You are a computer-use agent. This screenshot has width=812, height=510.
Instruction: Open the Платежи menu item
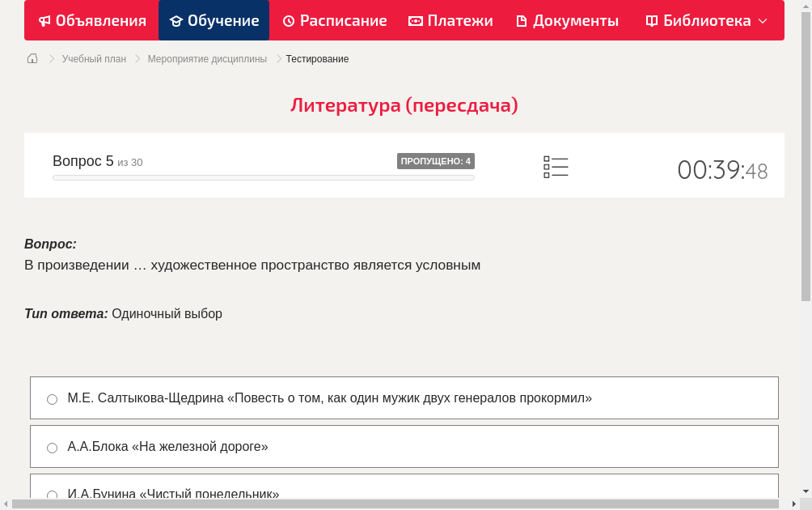(x=450, y=20)
